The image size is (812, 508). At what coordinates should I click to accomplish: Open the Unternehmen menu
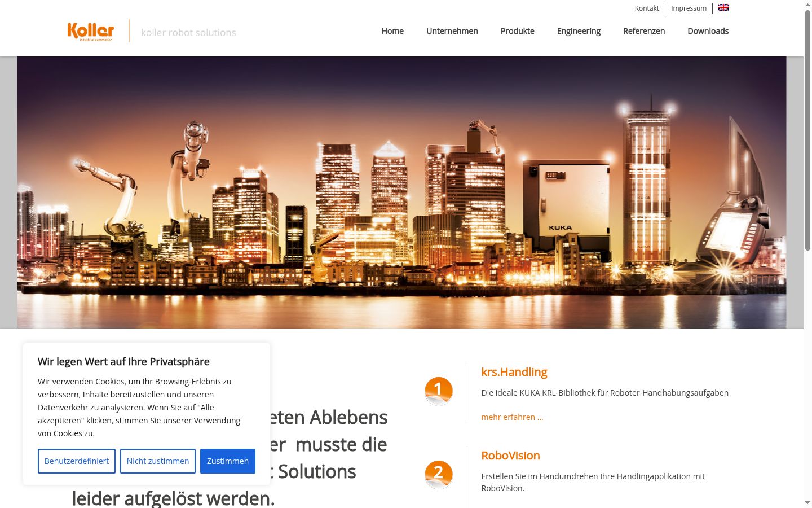click(x=452, y=31)
